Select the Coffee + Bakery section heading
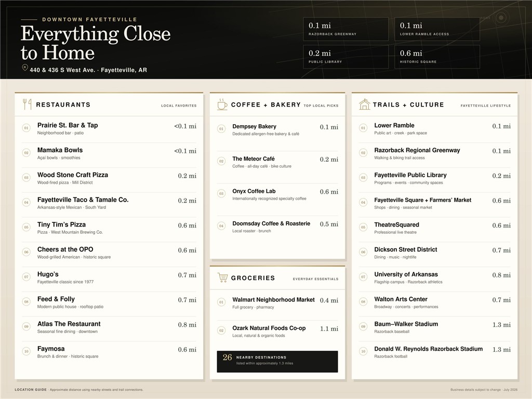This screenshot has height=399, width=532. click(x=265, y=104)
